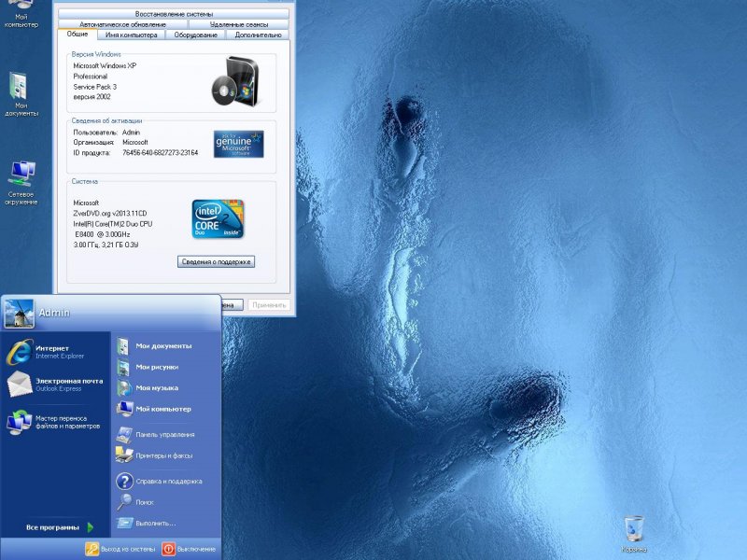This screenshot has width=747, height=560.
Task: Open the Выполнить... run dialog
Action: click(x=147, y=524)
